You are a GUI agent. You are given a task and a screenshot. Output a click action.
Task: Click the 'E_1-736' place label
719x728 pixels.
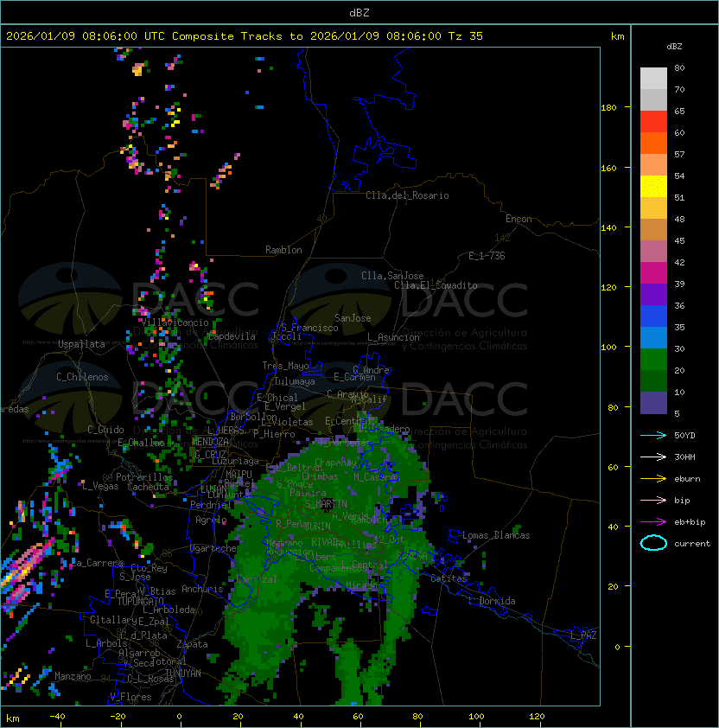[487, 256]
